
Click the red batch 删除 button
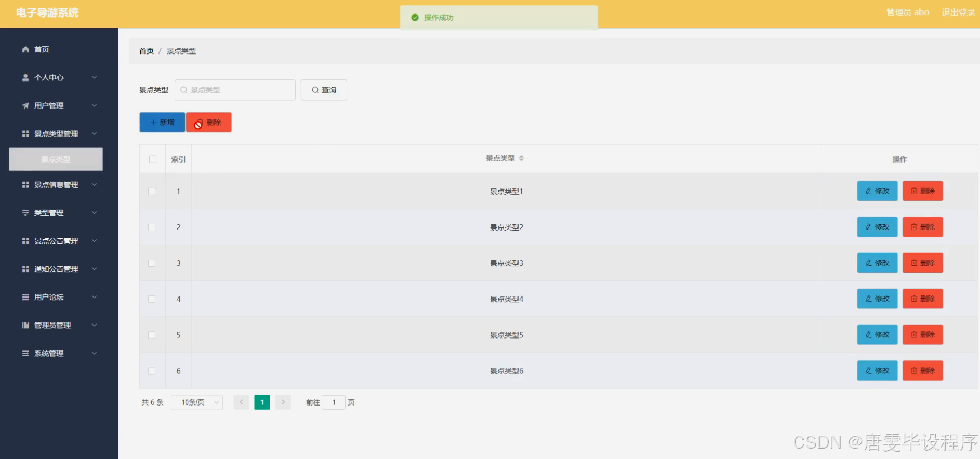tap(209, 122)
